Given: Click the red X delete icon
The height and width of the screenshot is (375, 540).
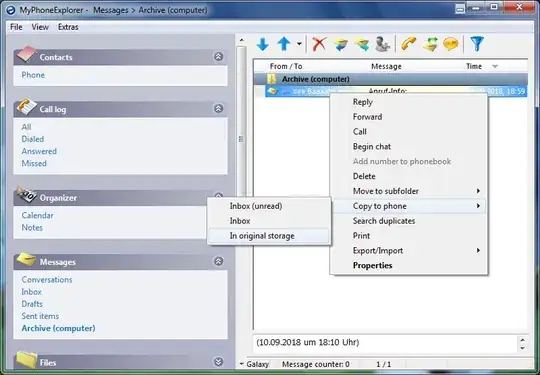Looking at the screenshot, I should click(319, 44).
